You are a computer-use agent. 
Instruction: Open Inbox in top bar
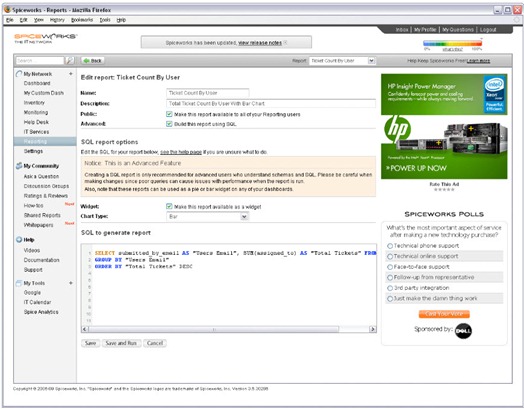[x=402, y=30]
